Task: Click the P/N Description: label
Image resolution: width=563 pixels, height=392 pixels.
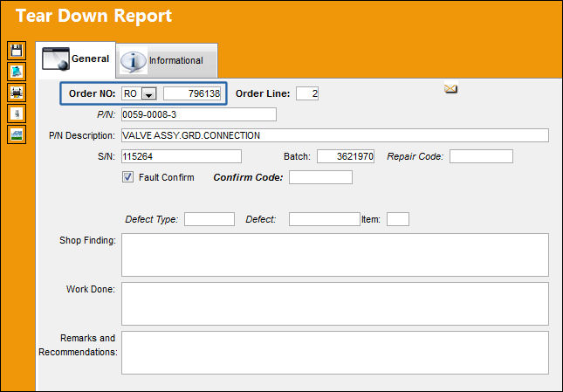Action: (82, 135)
